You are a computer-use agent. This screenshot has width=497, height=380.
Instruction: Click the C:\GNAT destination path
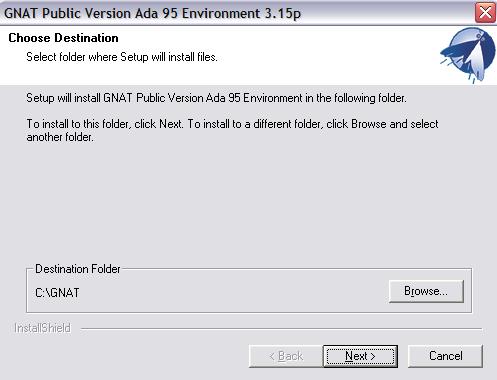click(x=57, y=293)
